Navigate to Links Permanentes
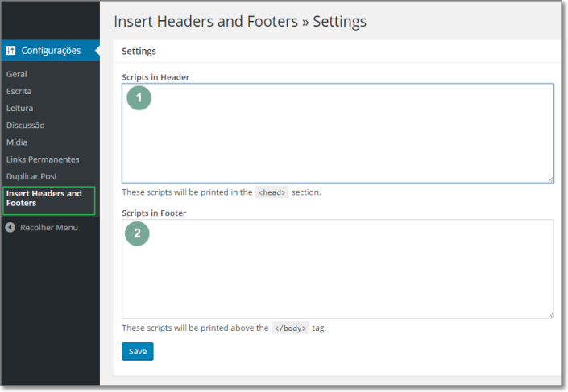The width and height of the screenshot is (568, 392). pos(43,159)
